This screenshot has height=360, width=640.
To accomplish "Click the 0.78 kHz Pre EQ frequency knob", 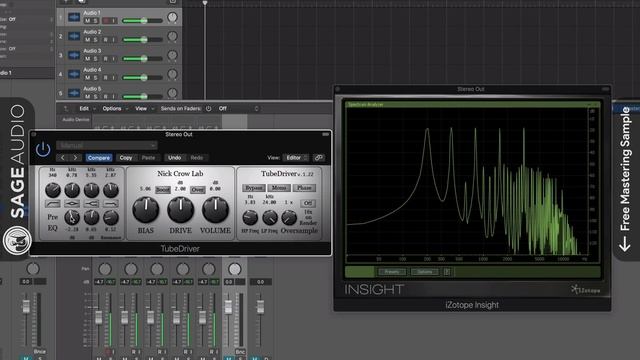I will click(72, 190).
